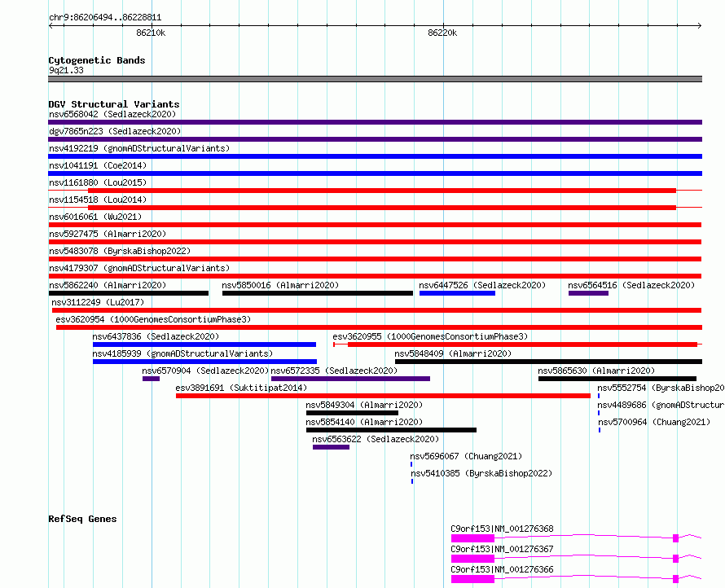Click the nsv5700964 (Chuang2021) label
The height and width of the screenshot is (588, 725).
654,422
